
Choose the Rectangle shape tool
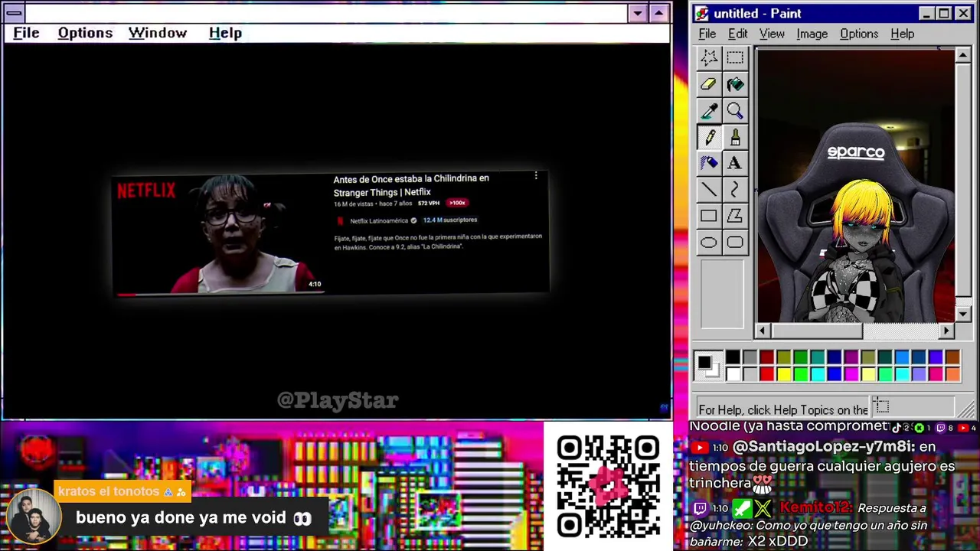(709, 217)
